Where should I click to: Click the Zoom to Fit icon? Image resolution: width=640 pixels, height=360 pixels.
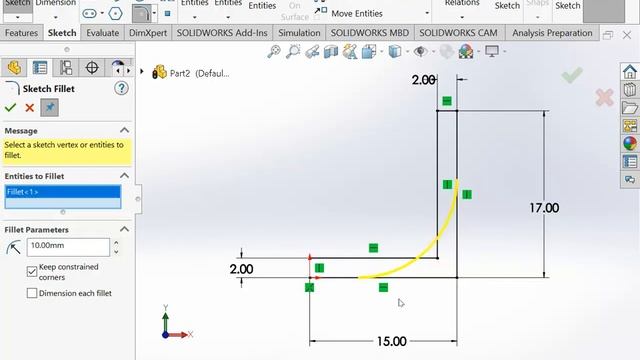(x=274, y=52)
